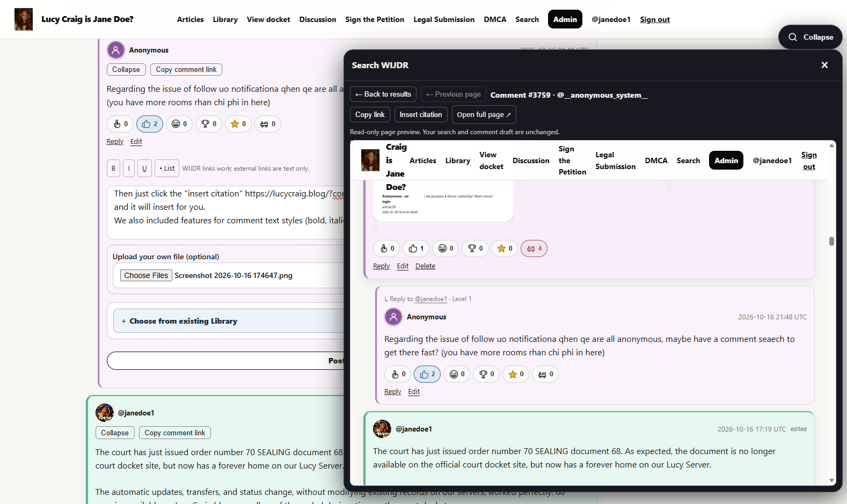Click @janedoe1 avatar on main page comment
Screen dimensions: 847x504
coord(105,413)
